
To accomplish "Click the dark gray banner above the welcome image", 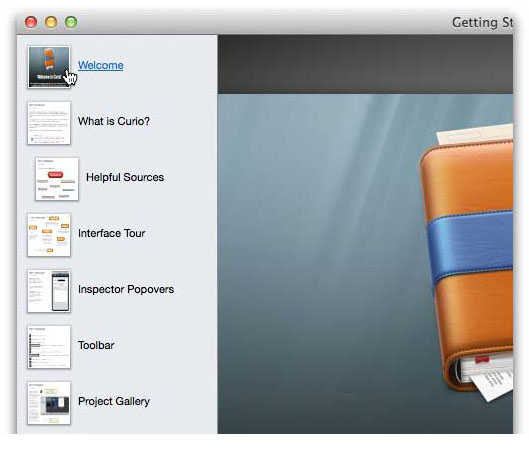I will click(x=365, y=64).
